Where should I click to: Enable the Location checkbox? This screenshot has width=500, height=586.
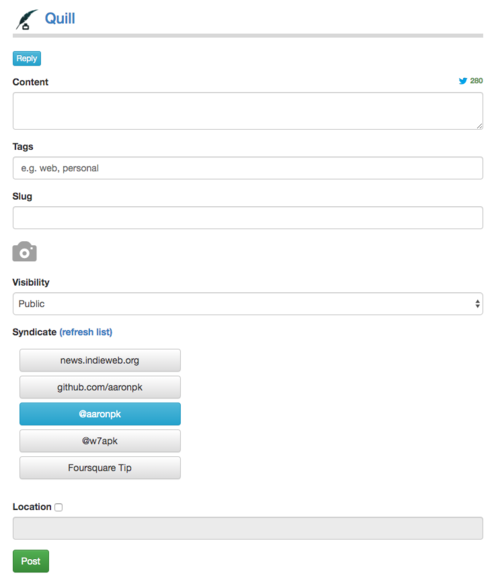pos(59,507)
